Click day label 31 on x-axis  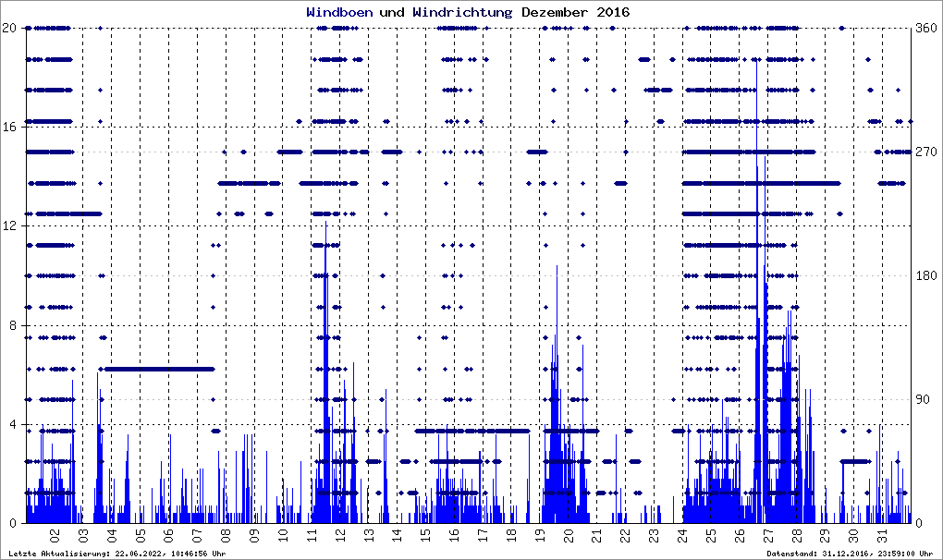point(882,534)
